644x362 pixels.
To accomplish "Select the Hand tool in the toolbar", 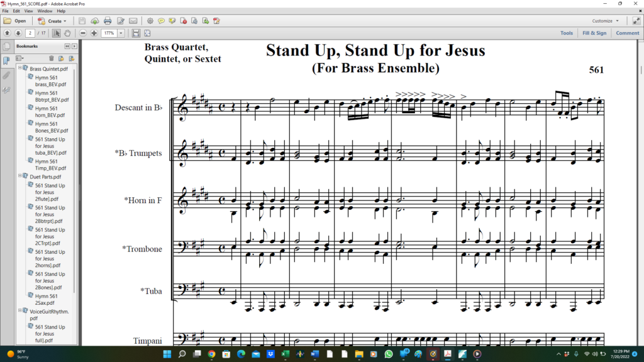I will [x=67, y=33].
